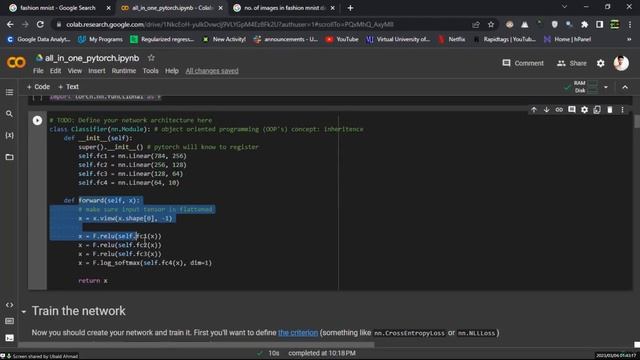Viewport: 640px width, 360px height.
Task: Open the Insert menu
Action: click(x=97, y=71)
